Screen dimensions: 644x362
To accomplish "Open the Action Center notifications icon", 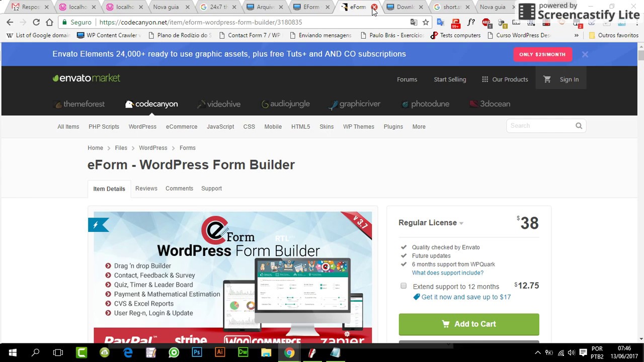I will (583, 352).
